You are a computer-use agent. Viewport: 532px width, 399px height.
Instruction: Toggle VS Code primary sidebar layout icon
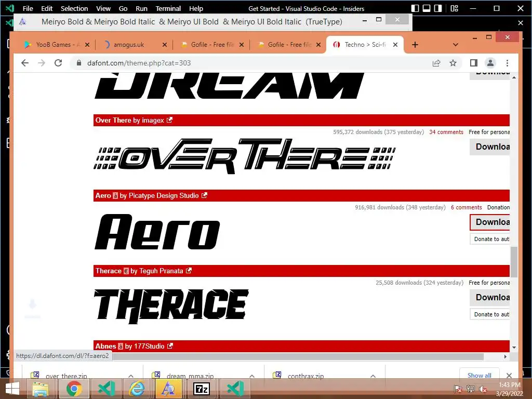pos(415,8)
